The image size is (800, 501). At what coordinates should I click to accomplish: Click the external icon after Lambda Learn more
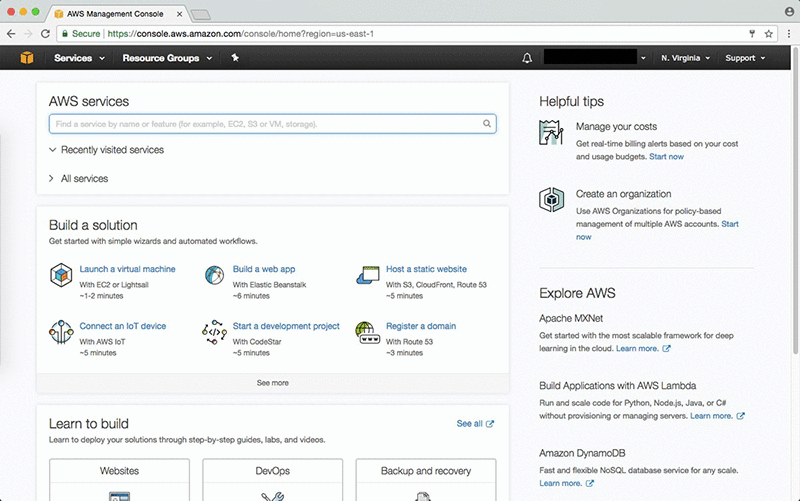tap(741, 416)
